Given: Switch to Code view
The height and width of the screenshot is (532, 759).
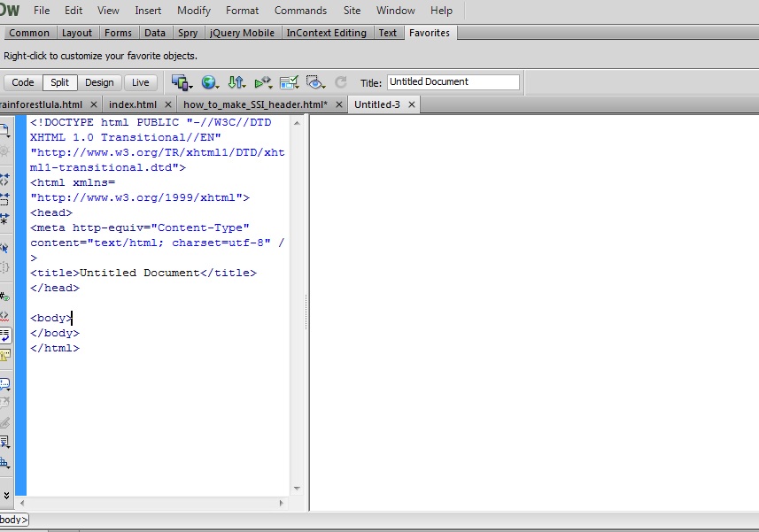Looking at the screenshot, I should (x=23, y=82).
